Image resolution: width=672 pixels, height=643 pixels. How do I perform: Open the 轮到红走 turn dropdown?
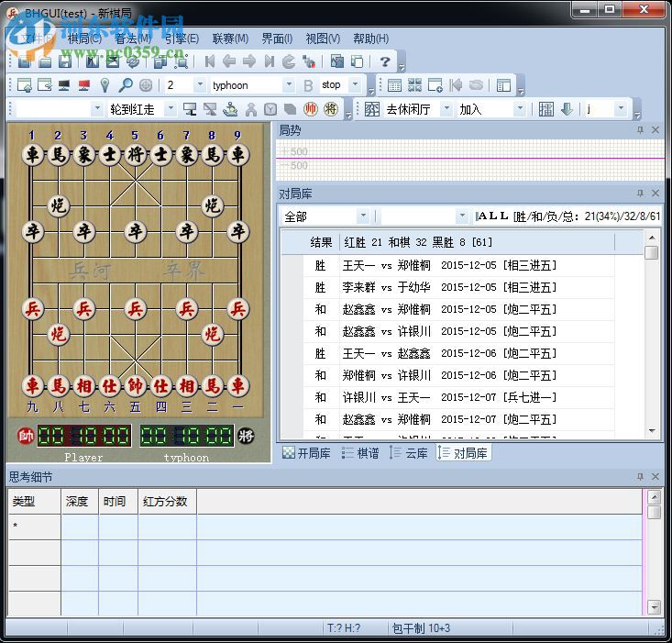[171, 109]
